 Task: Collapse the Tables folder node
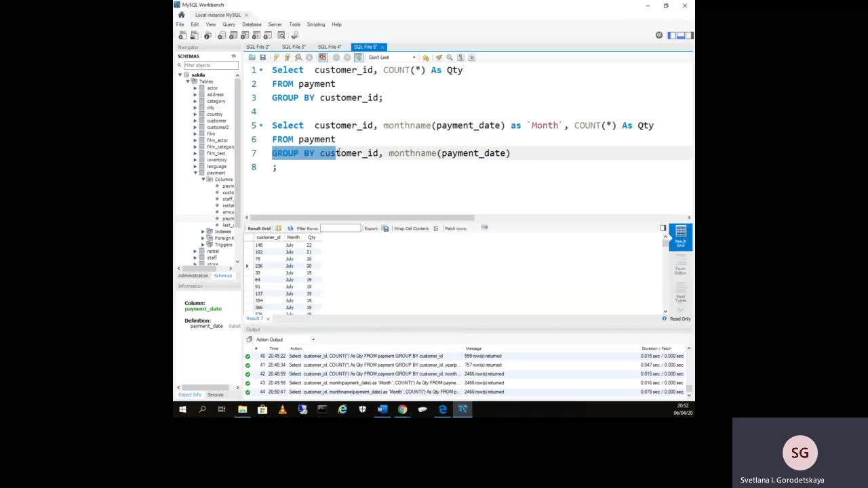click(x=188, y=81)
